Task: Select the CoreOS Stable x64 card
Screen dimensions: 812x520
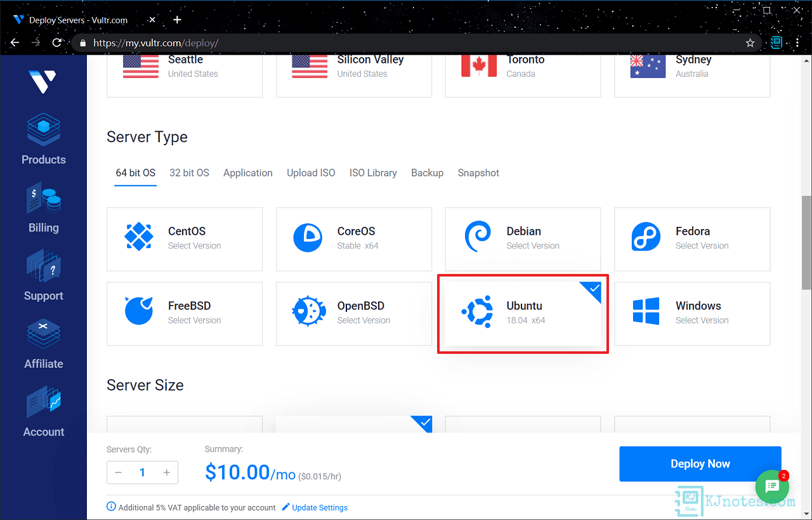Action: 354,239
